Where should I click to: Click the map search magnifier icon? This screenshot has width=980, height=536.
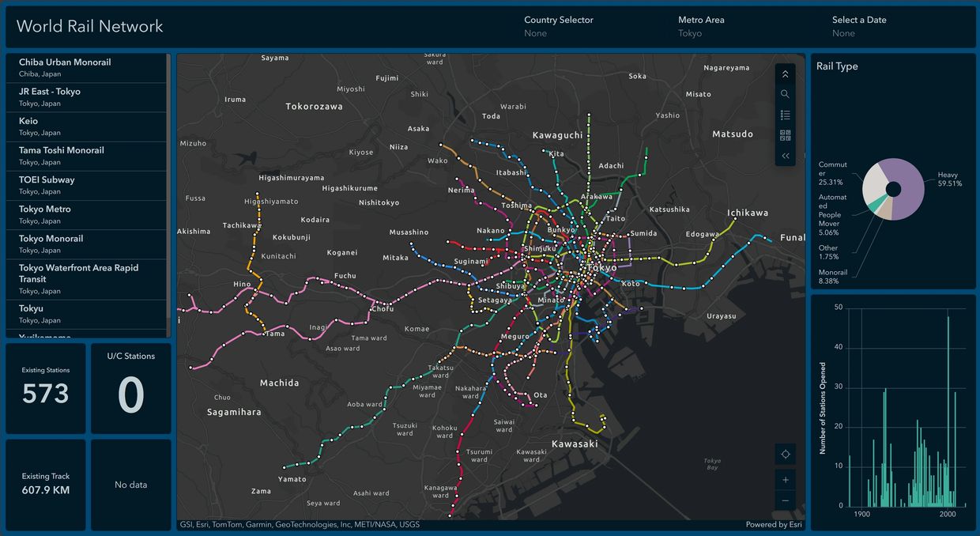pos(785,94)
